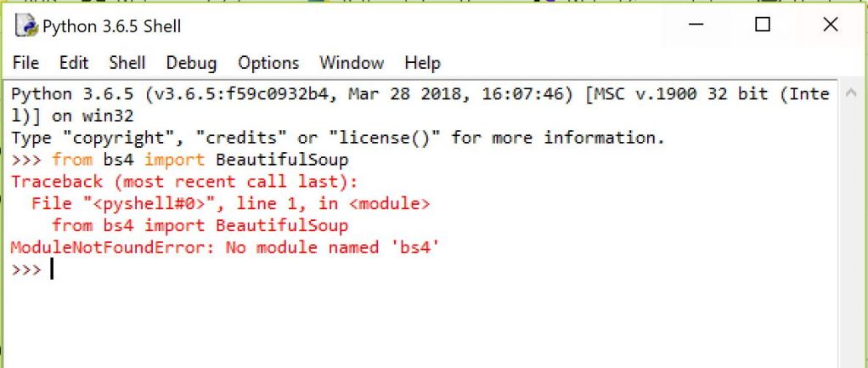Close the Python 3.6.5 Shell window
868x368 pixels.
[x=830, y=26]
